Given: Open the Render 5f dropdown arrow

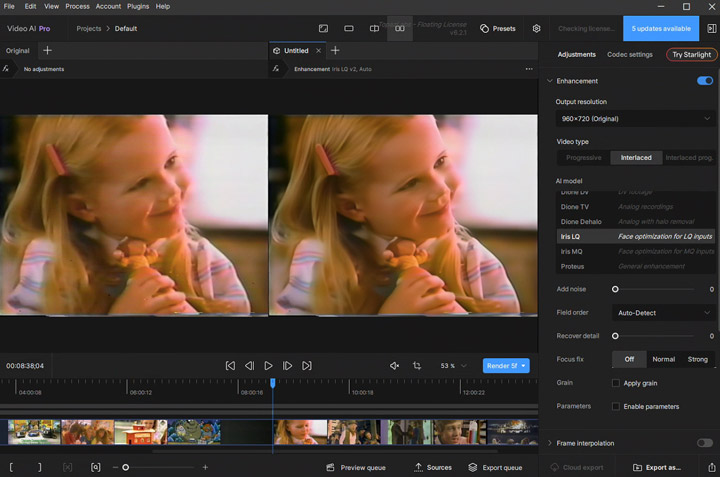Looking at the screenshot, I should pos(523,366).
